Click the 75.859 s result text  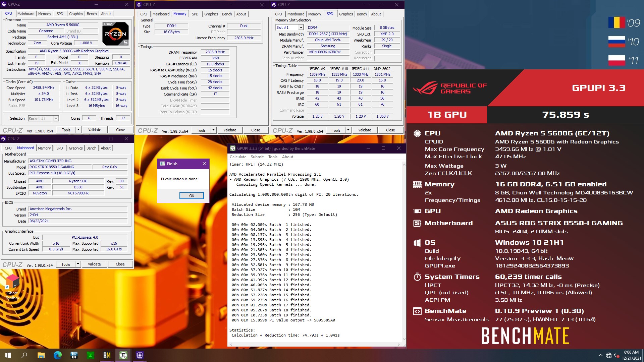(x=566, y=115)
